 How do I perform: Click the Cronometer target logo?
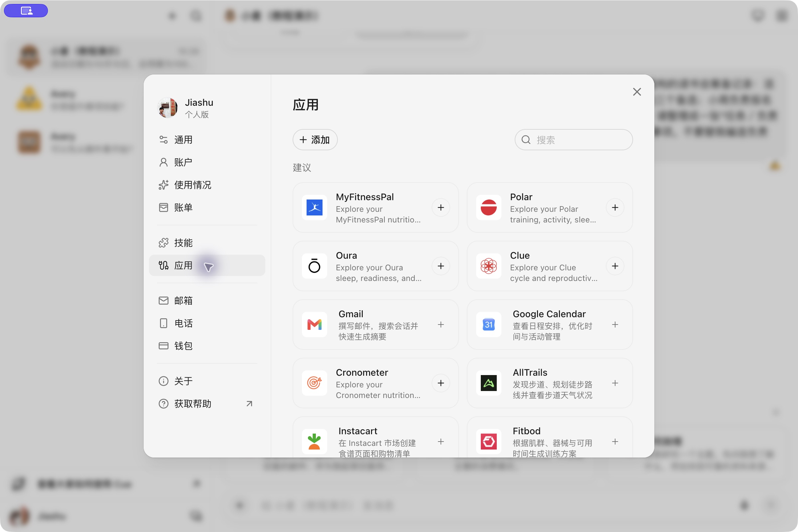point(314,383)
